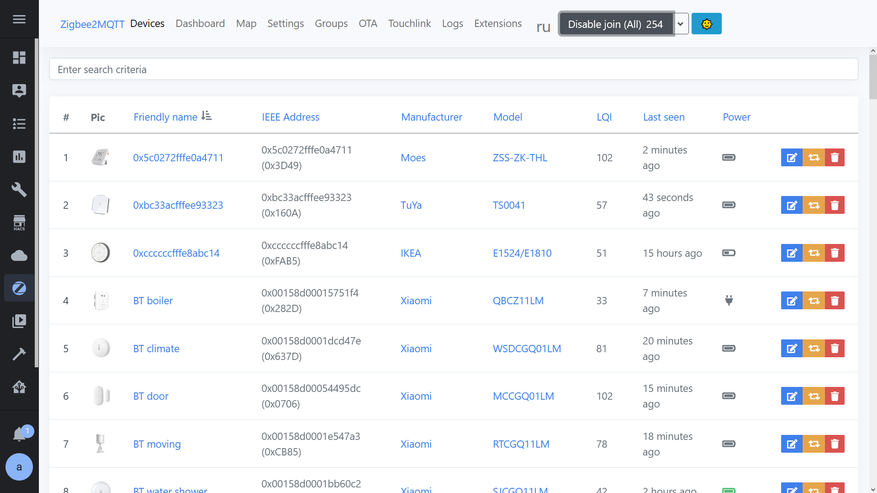Click the rename icon for BT boiler
The image size is (877, 493).
click(x=791, y=301)
